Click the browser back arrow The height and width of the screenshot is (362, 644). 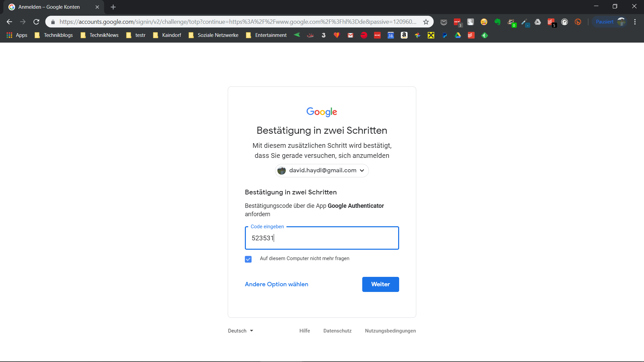pyautogui.click(x=9, y=22)
